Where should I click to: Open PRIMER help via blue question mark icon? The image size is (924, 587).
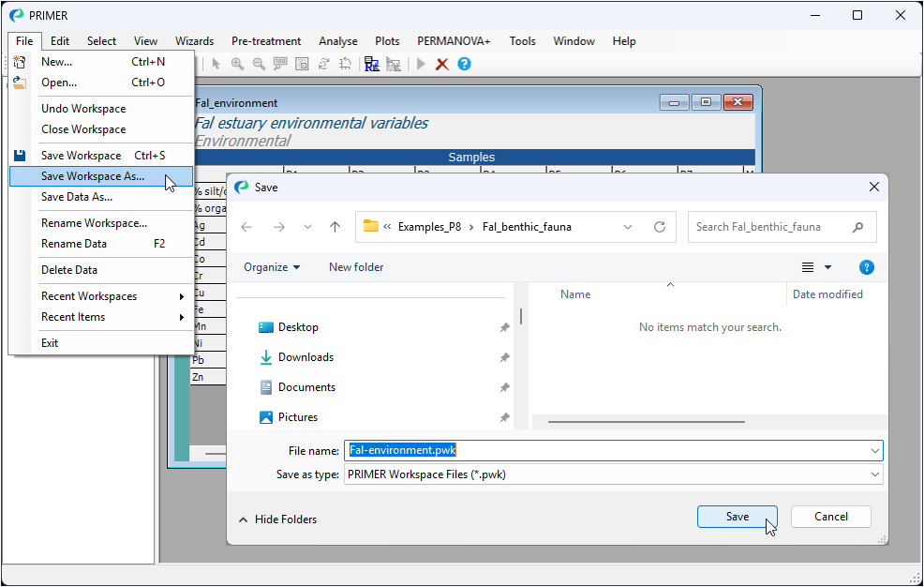tap(463, 64)
